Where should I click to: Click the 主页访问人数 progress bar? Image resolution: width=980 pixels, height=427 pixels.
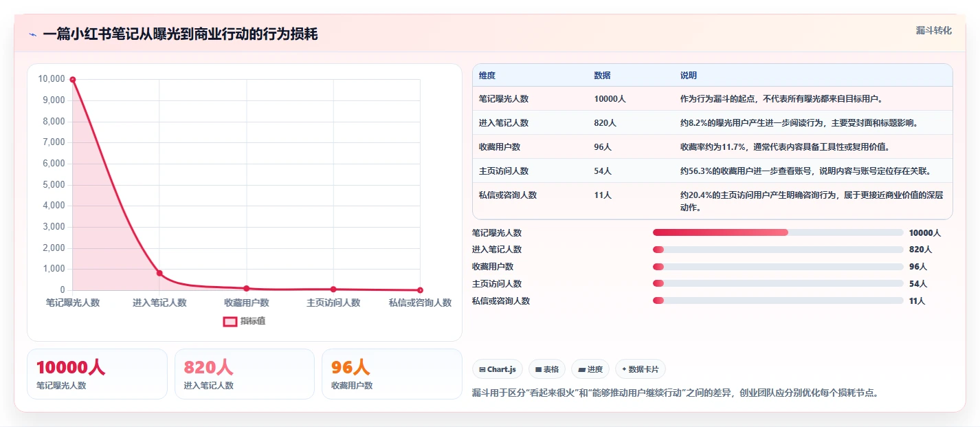(x=778, y=283)
